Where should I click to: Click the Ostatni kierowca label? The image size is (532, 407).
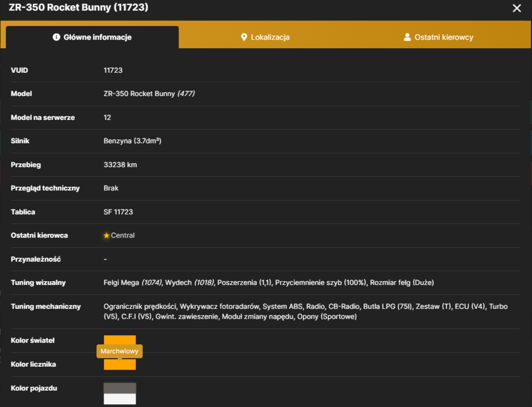(x=39, y=236)
